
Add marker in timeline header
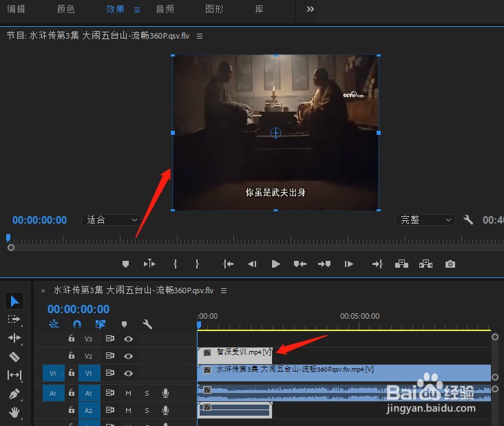pos(124,324)
